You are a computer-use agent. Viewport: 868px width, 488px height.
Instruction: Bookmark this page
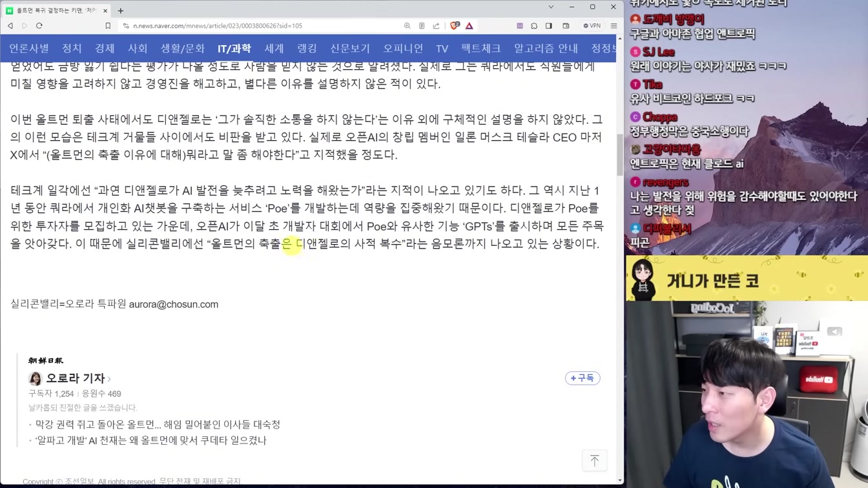coord(108,26)
